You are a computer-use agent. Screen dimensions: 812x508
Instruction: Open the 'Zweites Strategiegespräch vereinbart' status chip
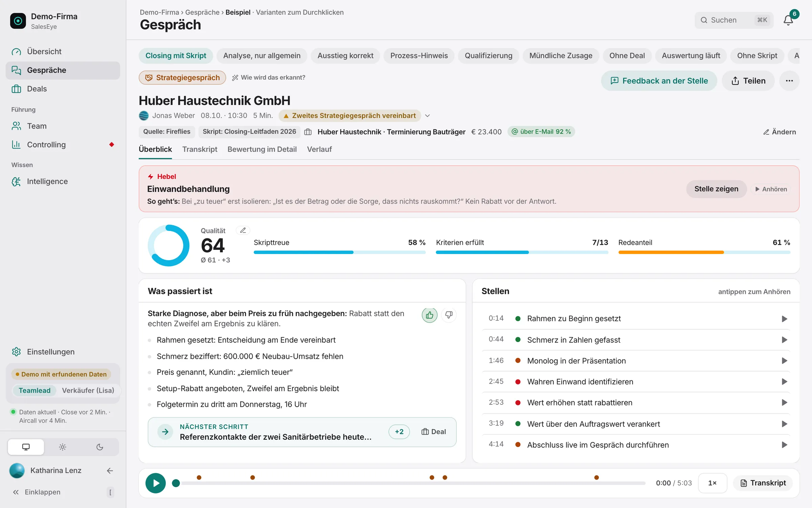click(349, 115)
